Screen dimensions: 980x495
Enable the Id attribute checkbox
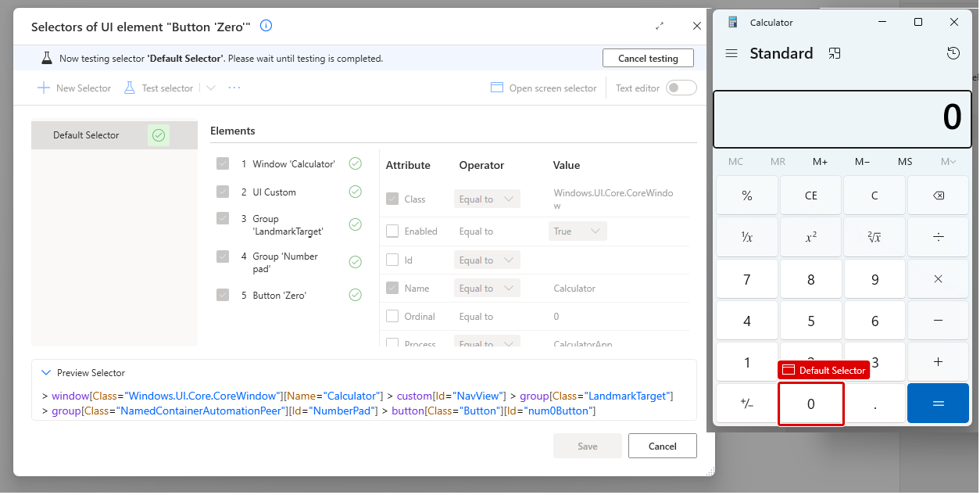392,260
